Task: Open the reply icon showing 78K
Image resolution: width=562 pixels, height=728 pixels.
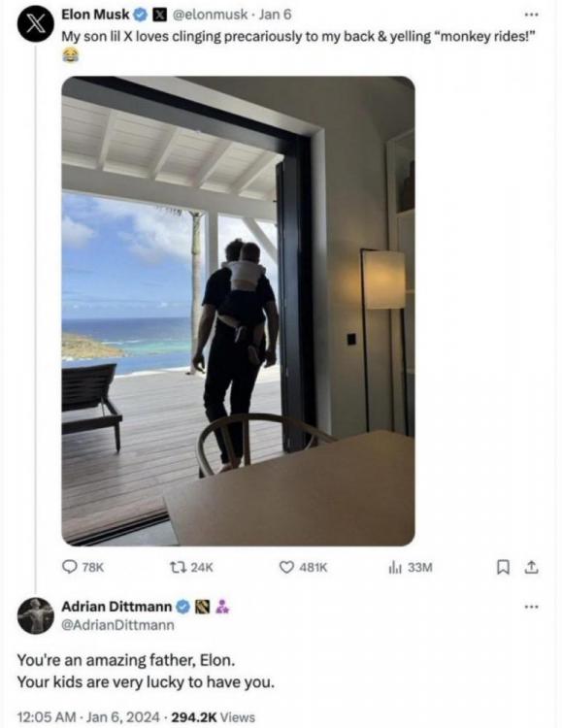Action: [x=70, y=567]
